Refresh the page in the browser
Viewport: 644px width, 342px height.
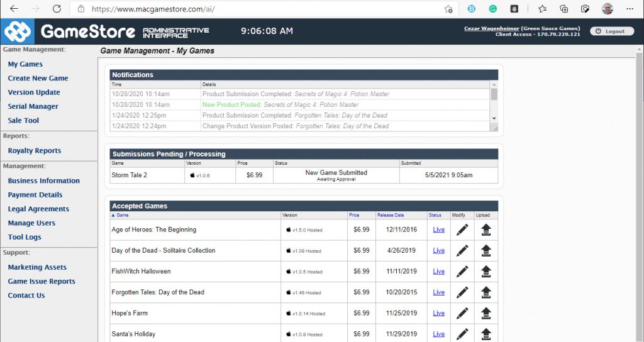pyautogui.click(x=57, y=9)
